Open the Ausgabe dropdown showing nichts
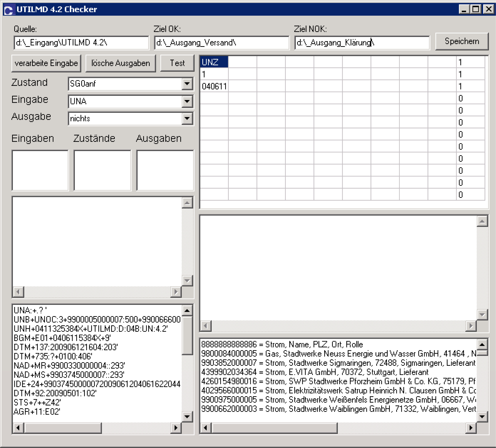Image resolution: width=496 pixels, height=448 pixels. (x=187, y=118)
